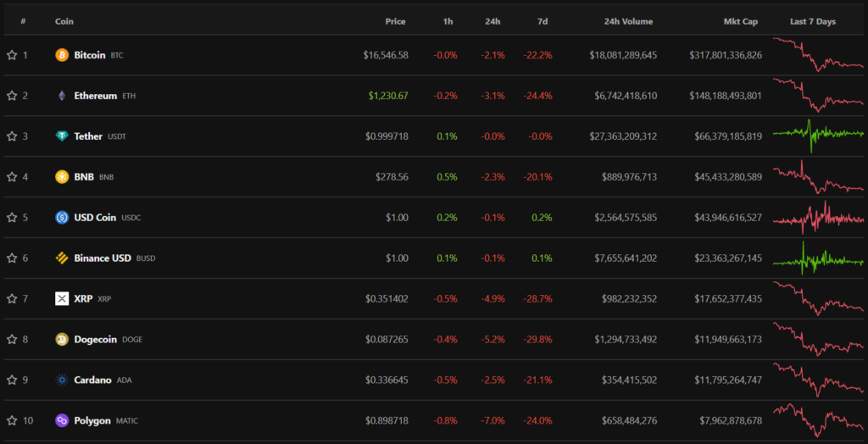This screenshot has height=444, width=868.
Task: Click the 7d change column header
Action: point(542,21)
